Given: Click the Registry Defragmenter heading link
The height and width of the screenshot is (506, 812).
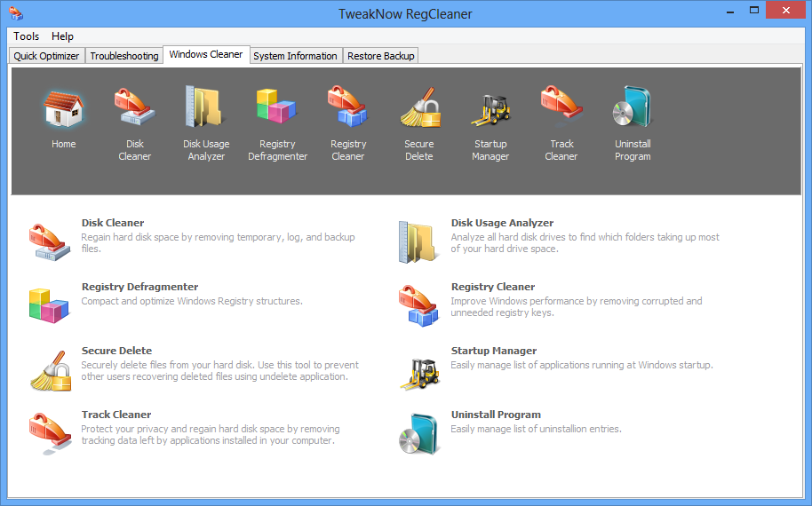Looking at the screenshot, I should (x=139, y=287).
